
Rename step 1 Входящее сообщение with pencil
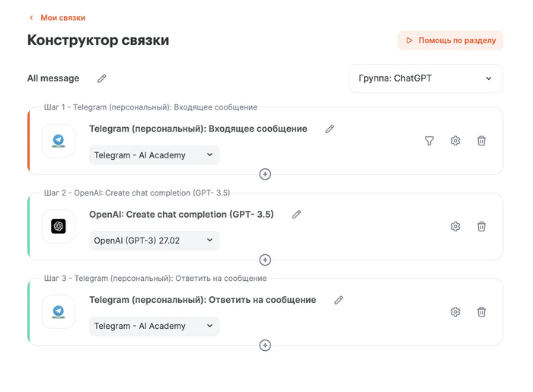pyautogui.click(x=330, y=129)
